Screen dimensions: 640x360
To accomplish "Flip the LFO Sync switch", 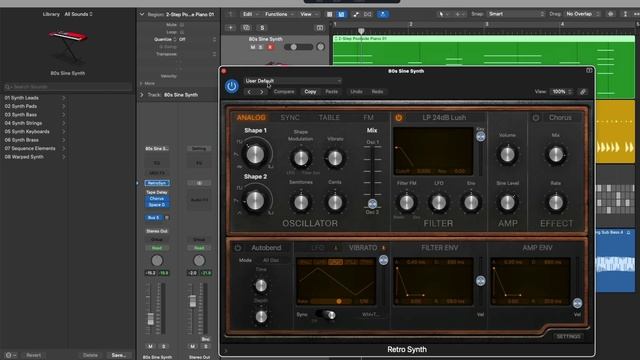I will (x=325, y=314).
